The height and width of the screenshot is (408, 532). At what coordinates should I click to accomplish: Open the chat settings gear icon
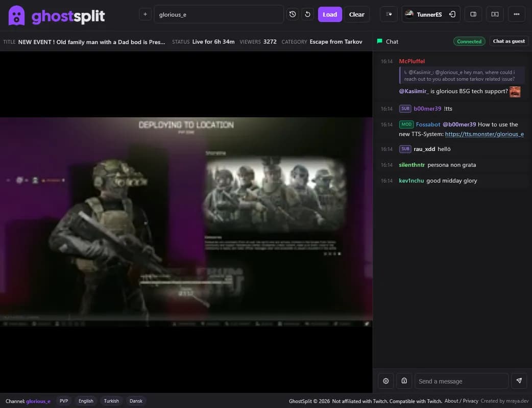[385, 380]
